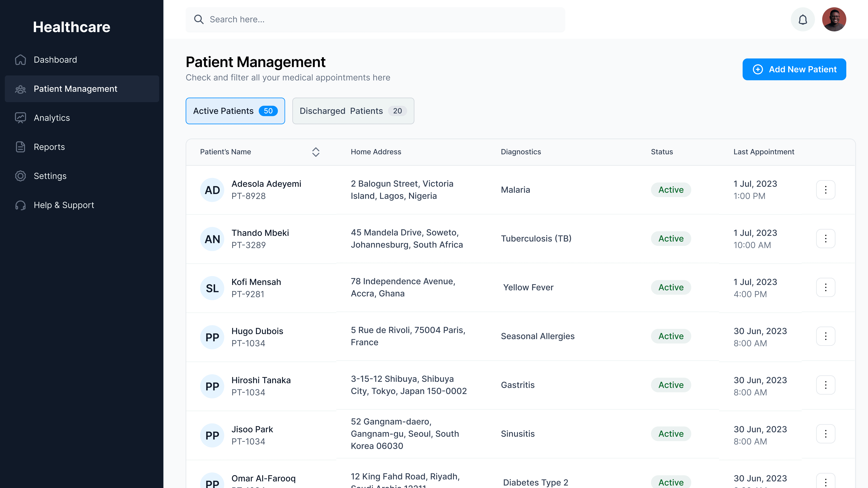Click Active status badge for Hiroshi Tanaka
This screenshot has height=488, width=868.
click(x=671, y=385)
